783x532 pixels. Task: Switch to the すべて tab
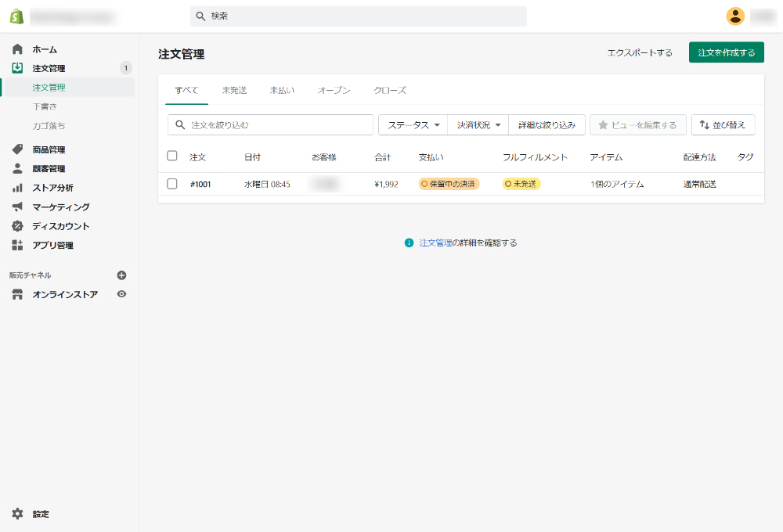[187, 90]
